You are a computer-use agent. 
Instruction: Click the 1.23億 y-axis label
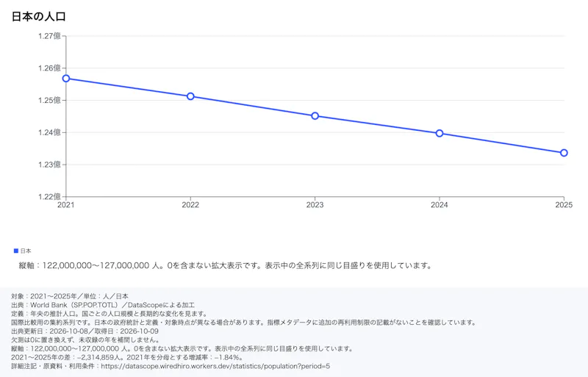[x=49, y=165]
